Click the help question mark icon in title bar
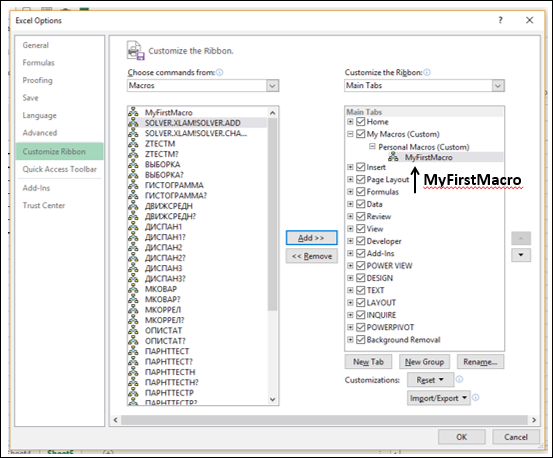The image size is (553, 458). (500, 20)
